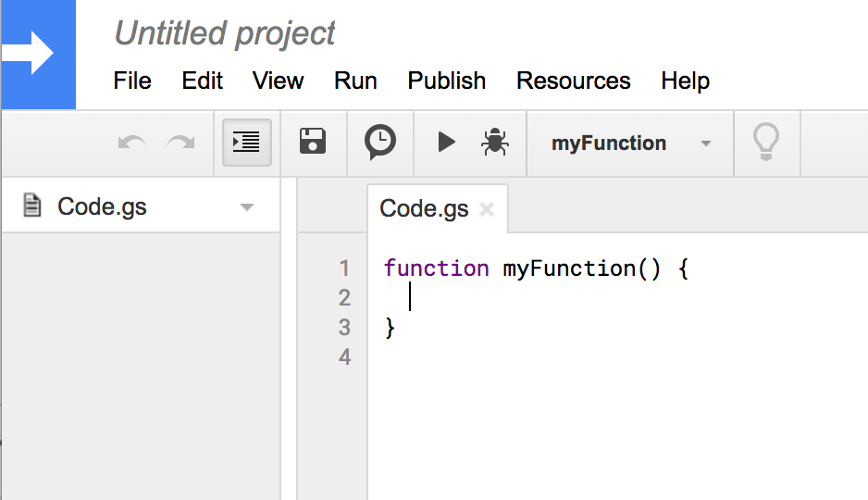Viewport: 868px width, 500px height.
Task: Open the Help menu
Action: (x=686, y=81)
